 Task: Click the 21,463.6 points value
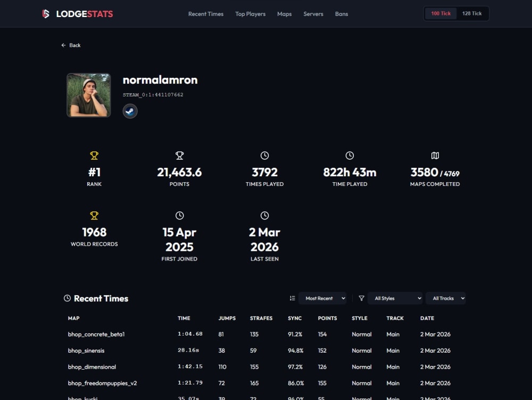pos(179,173)
